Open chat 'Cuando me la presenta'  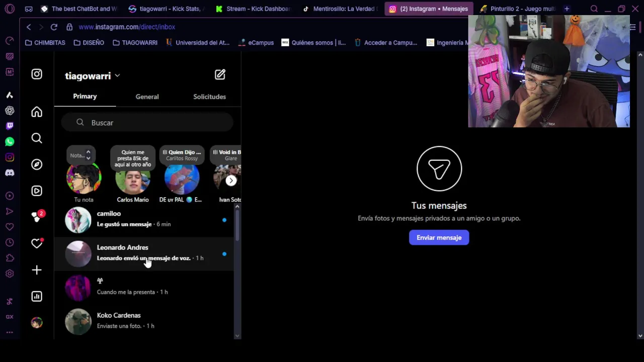144,287
